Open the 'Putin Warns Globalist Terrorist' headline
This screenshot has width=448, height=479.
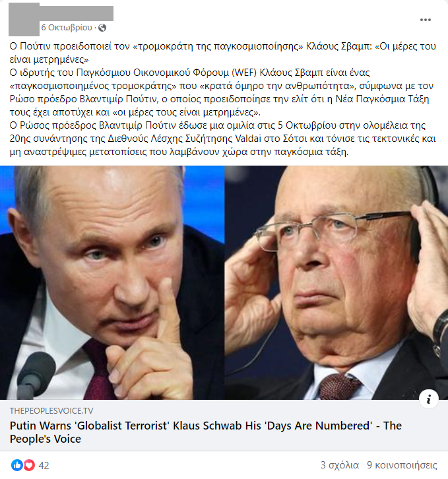coord(206,432)
